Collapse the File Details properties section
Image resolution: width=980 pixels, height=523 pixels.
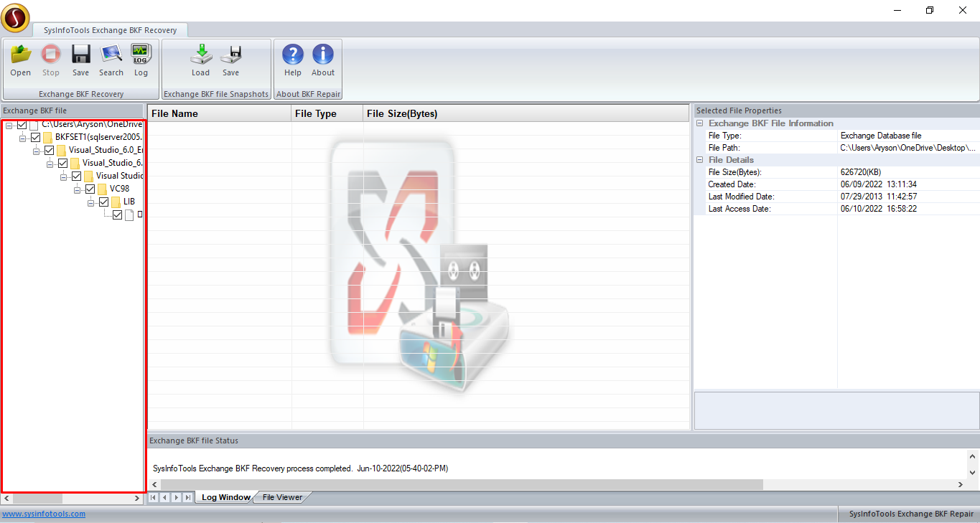(699, 160)
